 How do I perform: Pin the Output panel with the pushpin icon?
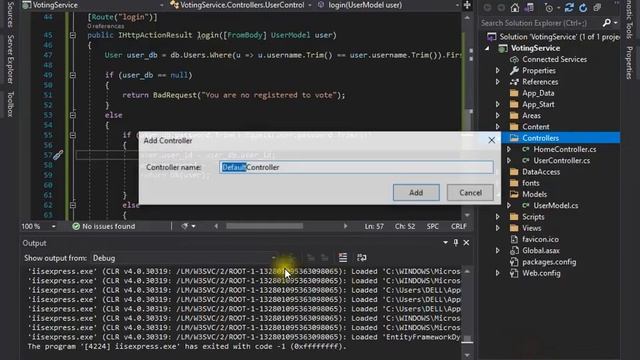click(x=456, y=243)
